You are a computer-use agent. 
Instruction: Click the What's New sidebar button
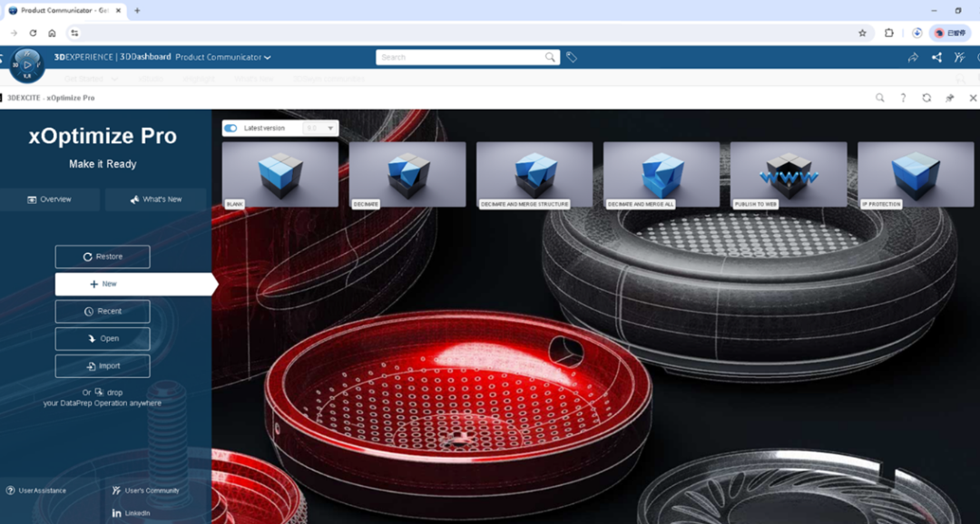pyautogui.click(x=156, y=199)
